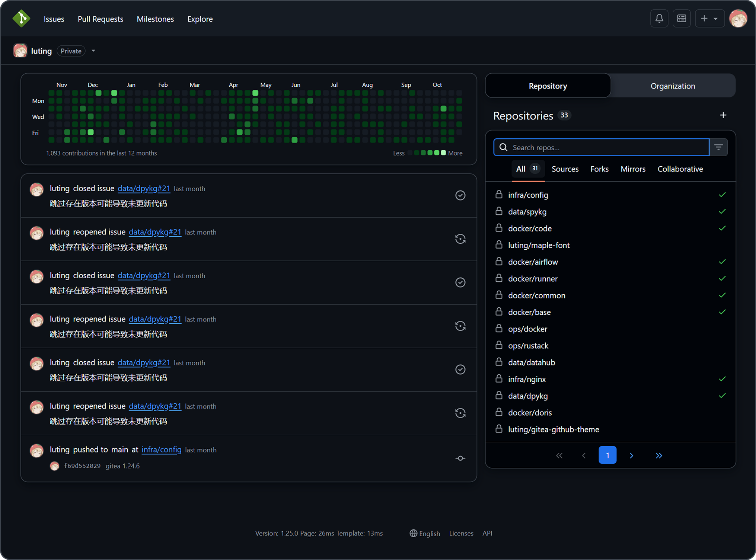The image size is (756, 560).
Task: Open Pull Requests in top navigation
Action: pos(100,19)
